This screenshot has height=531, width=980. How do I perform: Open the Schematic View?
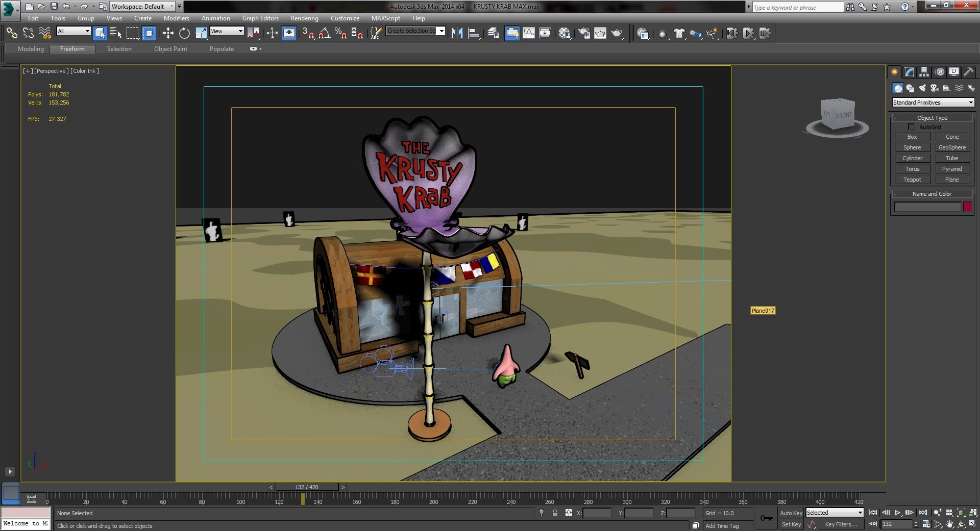tap(545, 33)
